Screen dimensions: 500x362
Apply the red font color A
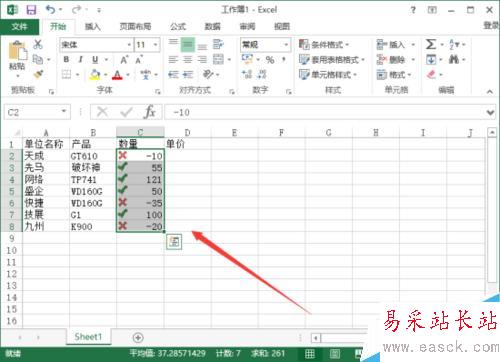click(x=117, y=75)
